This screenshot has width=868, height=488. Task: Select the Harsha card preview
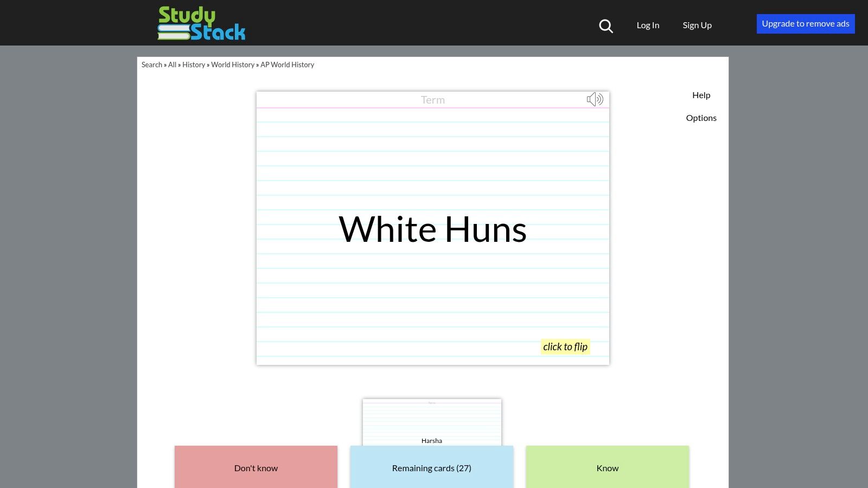pos(431,428)
